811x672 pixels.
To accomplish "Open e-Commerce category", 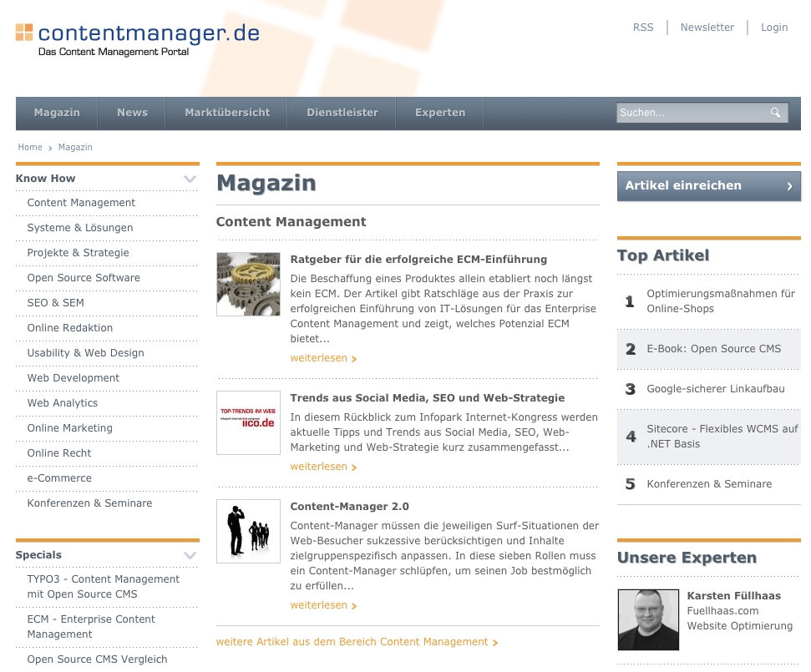I will tap(59, 478).
